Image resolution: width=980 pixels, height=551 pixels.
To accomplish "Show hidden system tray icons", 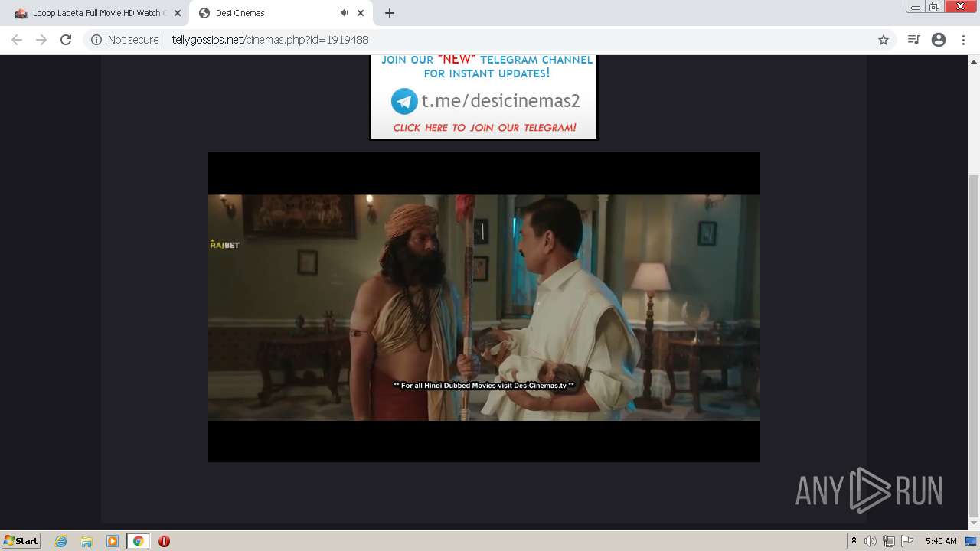I will (x=854, y=541).
